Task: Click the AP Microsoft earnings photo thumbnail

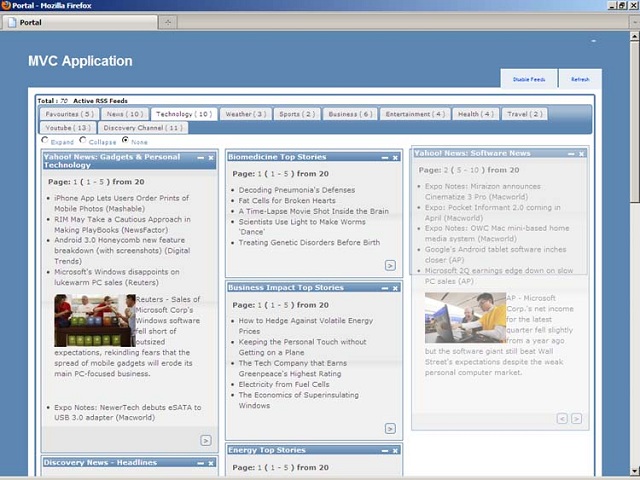Action: (465, 318)
